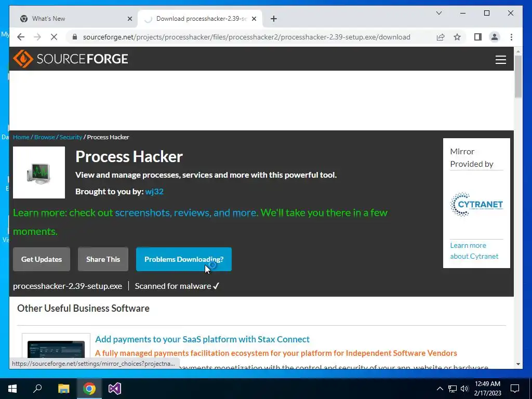Image resolution: width=532 pixels, height=399 pixels.
Task: Click the share this page icon
Action: [441, 37]
